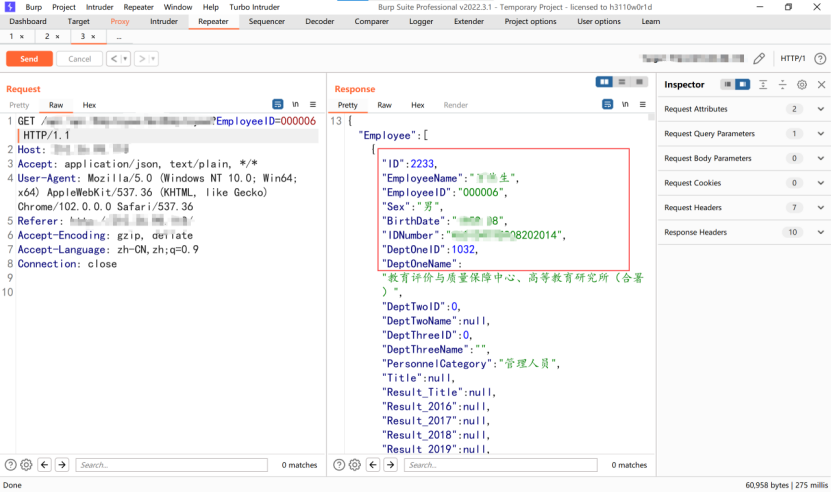Screen dimensions: 831x493
Task: Close Repeater tab 2
Action: click(x=57, y=37)
